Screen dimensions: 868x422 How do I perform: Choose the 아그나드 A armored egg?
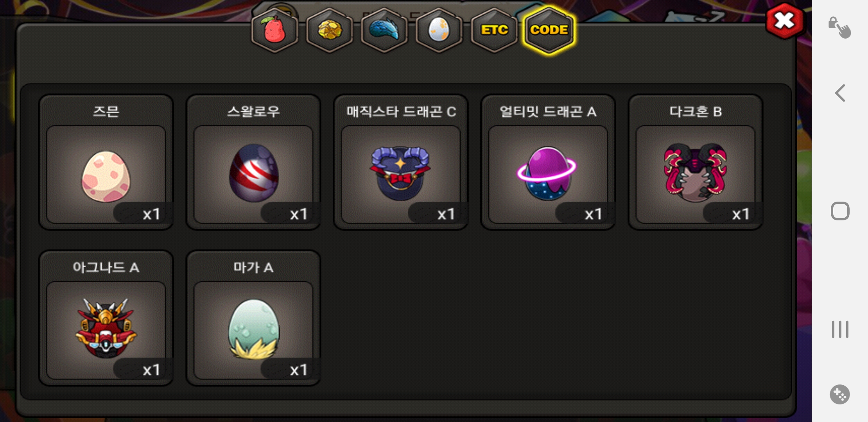[106, 318]
